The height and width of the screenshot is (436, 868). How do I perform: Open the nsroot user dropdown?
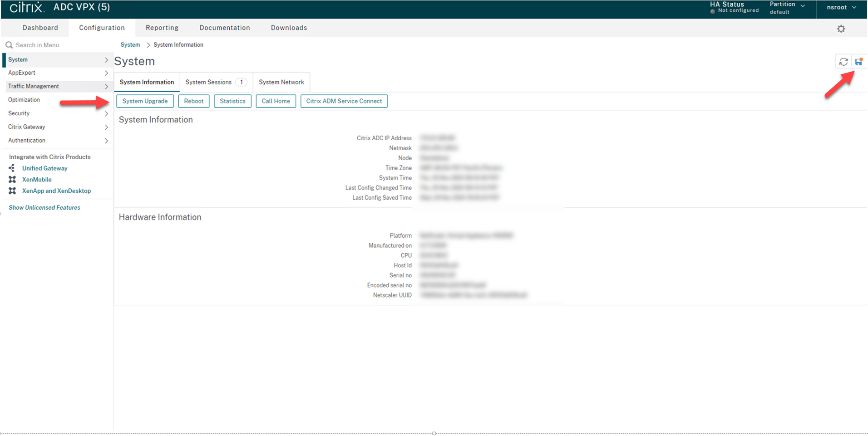[x=841, y=7]
